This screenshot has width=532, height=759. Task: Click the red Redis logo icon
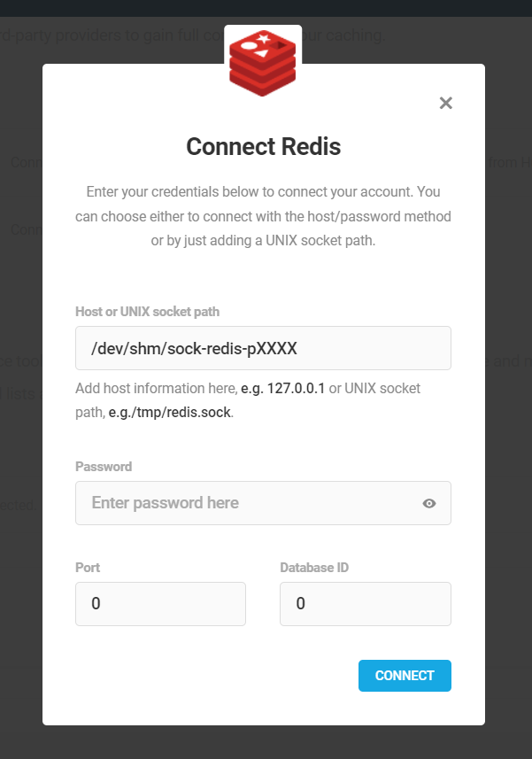(263, 63)
